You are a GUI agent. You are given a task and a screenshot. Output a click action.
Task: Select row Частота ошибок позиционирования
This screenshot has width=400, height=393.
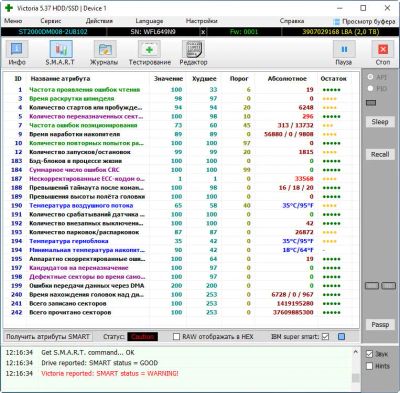182,125
